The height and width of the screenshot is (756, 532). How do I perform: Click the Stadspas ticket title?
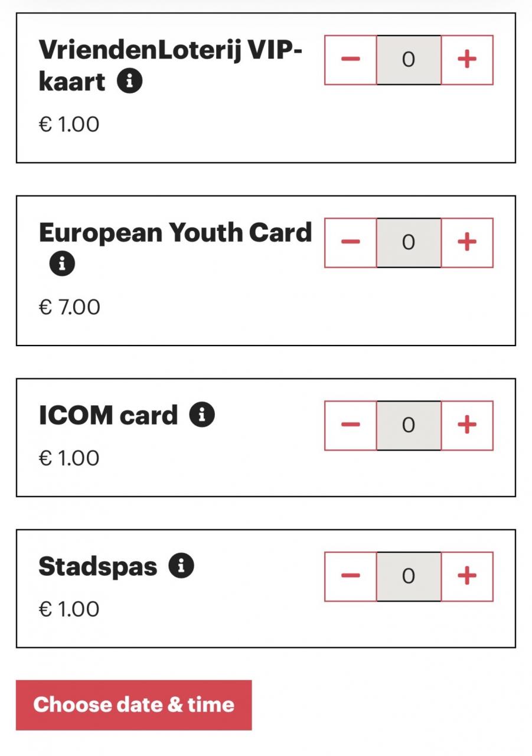98,567
